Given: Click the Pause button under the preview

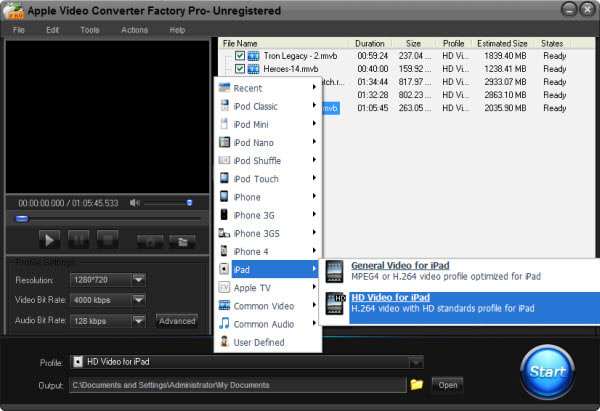Looking at the screenshot, I should (x=78, y=240).
